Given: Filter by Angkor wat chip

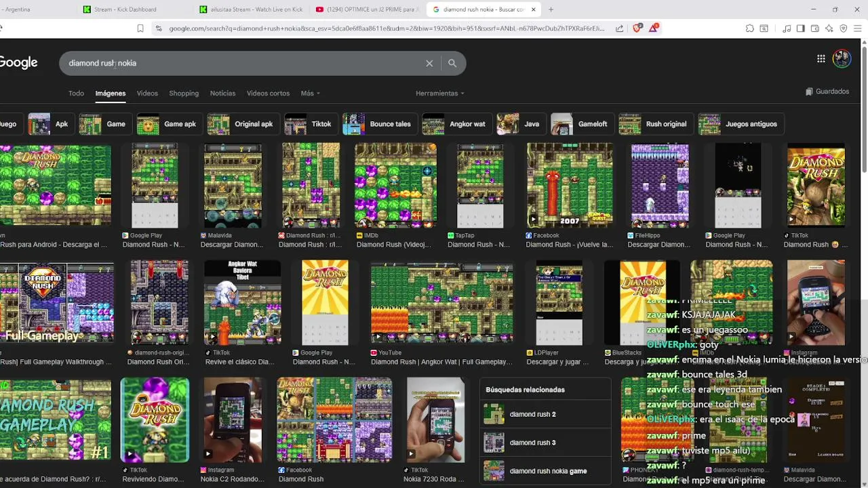Looking at the screenshot, I should click(x=456, y=124).
